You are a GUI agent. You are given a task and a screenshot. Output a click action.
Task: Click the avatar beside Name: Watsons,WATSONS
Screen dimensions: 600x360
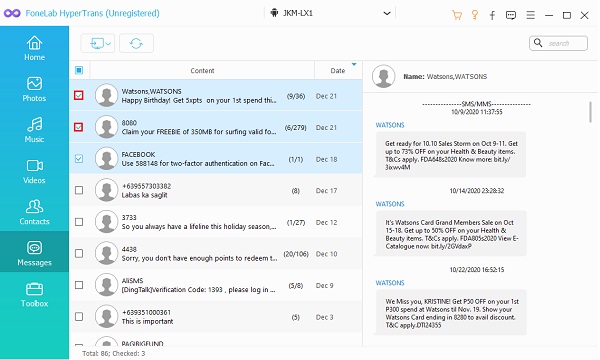click(383, 76)
